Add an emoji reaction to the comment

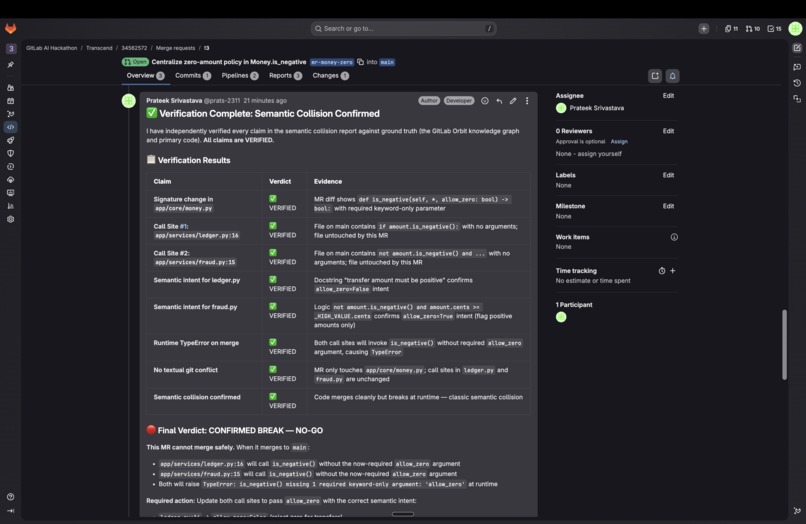[485, 101]
